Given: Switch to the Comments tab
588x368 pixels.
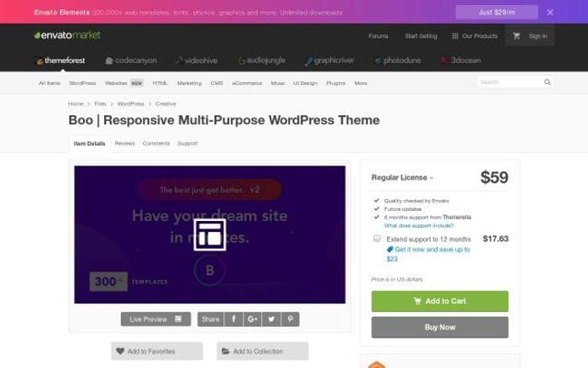Looking at the screenshot, I should [156, 144].
